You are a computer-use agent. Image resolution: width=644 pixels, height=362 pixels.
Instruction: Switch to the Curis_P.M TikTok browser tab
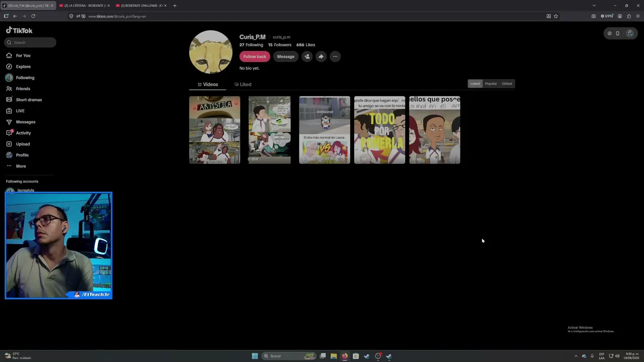coord(28,6)
